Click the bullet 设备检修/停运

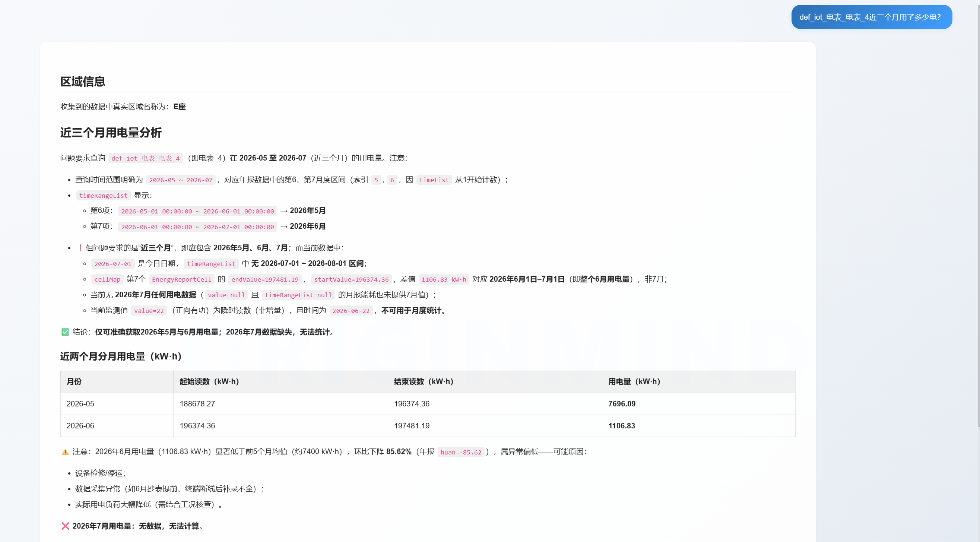tap(101, 473)
